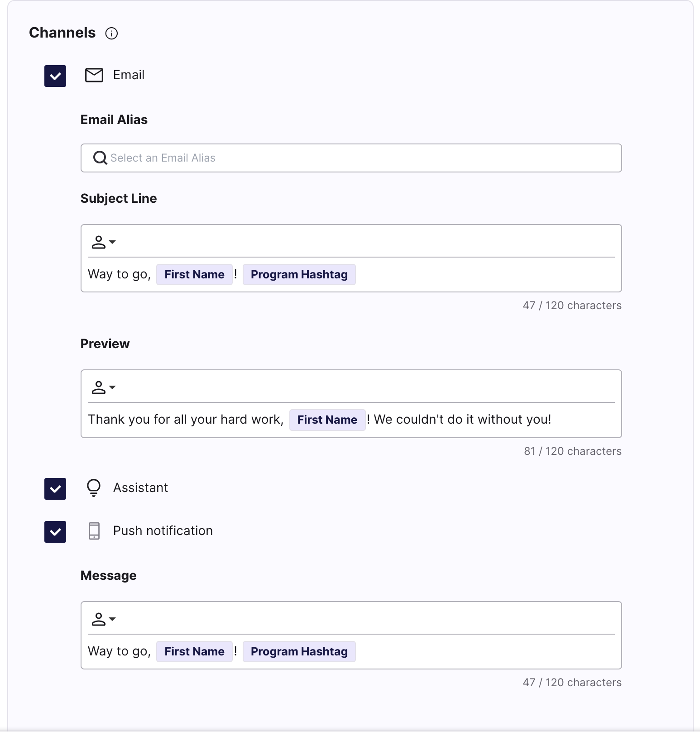Click the personalization icon in Subject Line
The height and width of the screenshot is (736, 700).
click(103, 242)
